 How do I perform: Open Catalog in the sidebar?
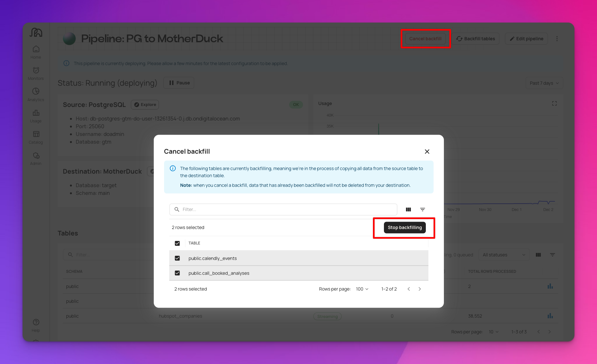pos(36,137)
